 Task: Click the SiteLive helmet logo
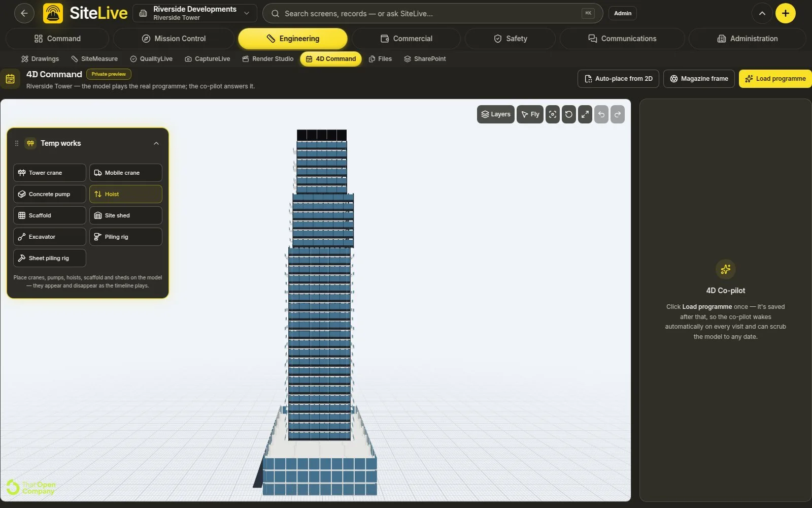click(x=53, y=13)
